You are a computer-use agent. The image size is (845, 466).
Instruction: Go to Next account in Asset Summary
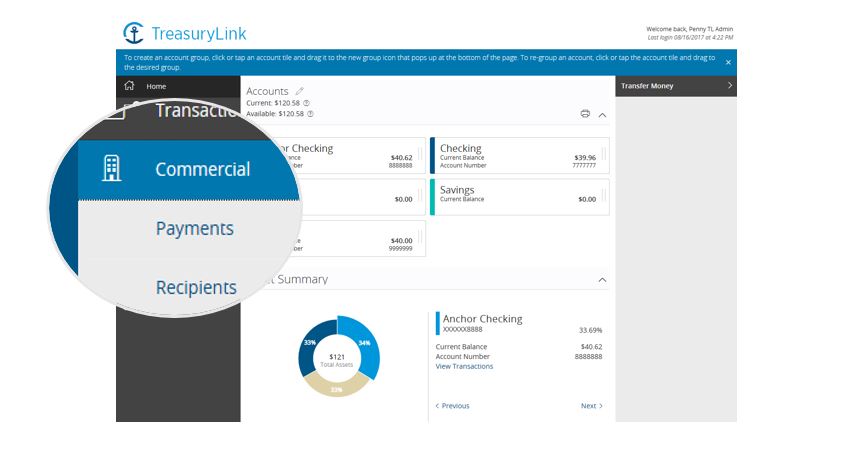592,406
